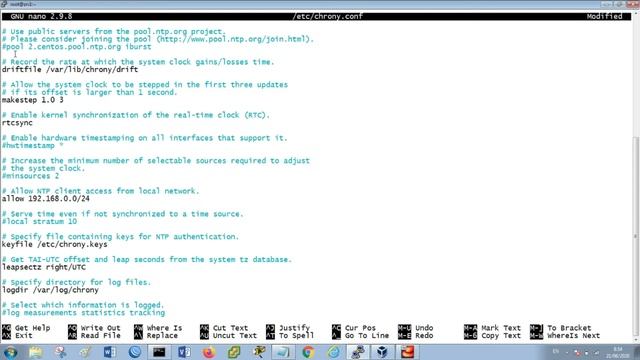Place cursor on '#pool 2.centos.pool.ntp.org iburst' line
The height and width of the screenshot is (360, 640).
tap(76, 47)
